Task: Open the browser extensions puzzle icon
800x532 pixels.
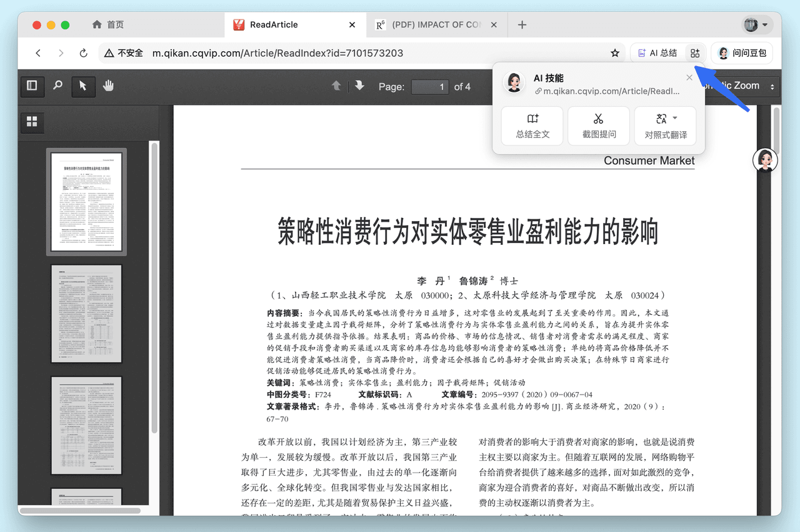Action: 695,52
